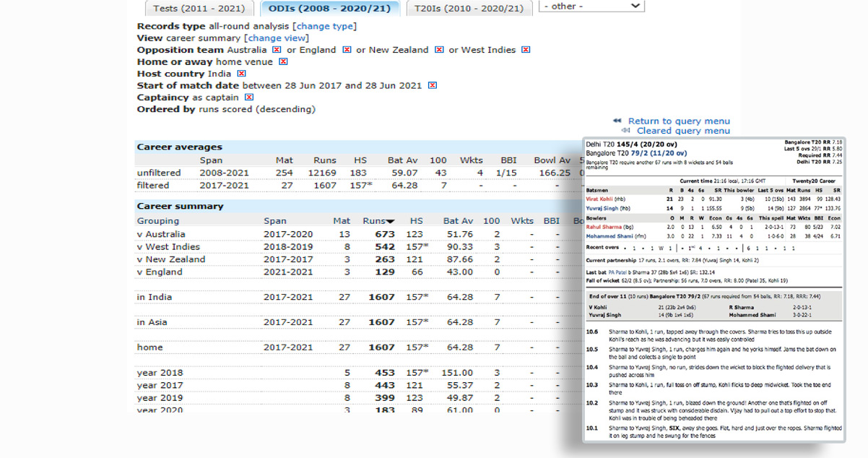The width and height of the screenshot is (868, 458).
Task: Select the ODIs (2008 - 2020/21) tab
Action: point(329,8)
